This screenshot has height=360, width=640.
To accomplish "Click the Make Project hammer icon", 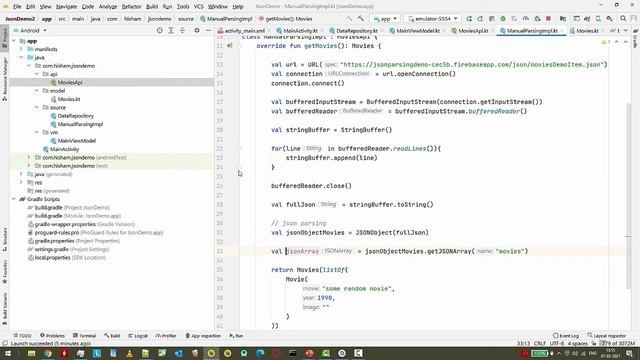I will pos(361,19).
